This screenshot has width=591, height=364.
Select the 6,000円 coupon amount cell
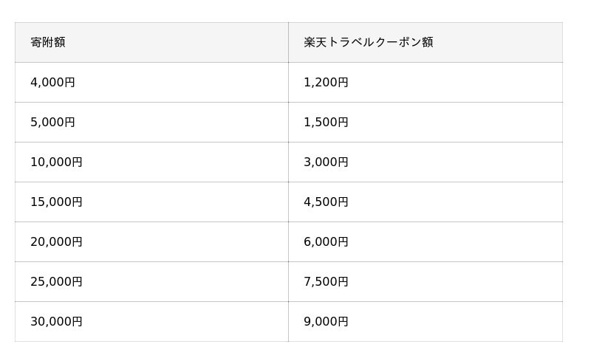pyautogui.click(x=326, y=242)
